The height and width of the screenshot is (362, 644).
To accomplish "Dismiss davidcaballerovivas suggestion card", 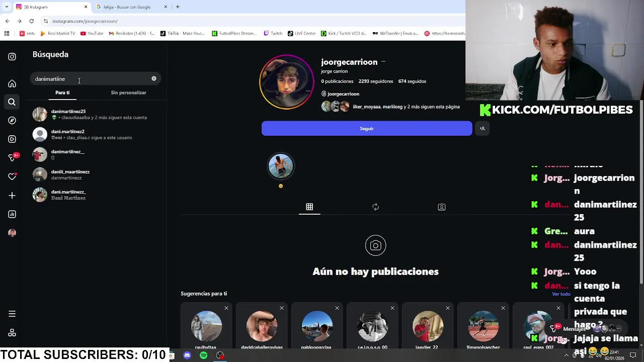I will coord(282,308).
